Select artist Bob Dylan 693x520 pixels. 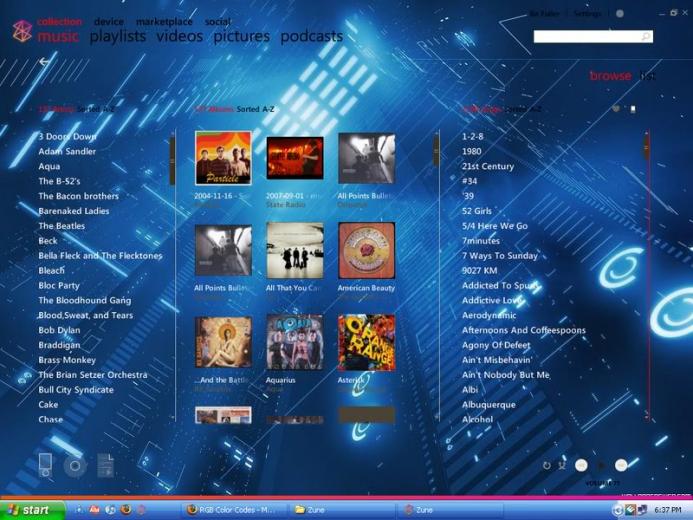59,330
